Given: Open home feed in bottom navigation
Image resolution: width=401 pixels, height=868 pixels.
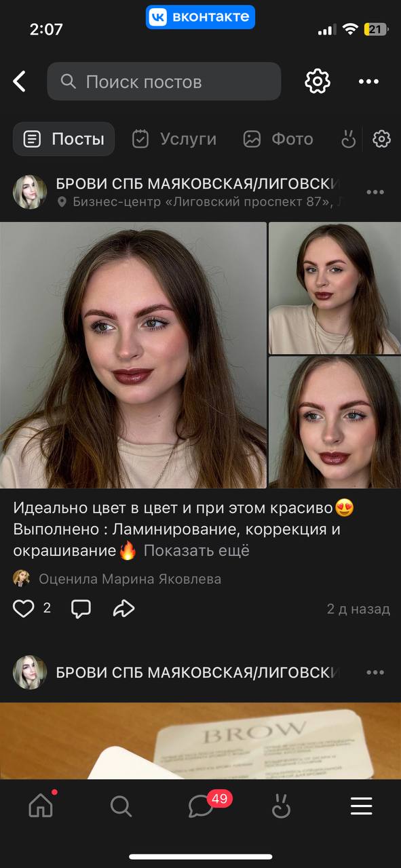Looking at the screenshot, I should click(41, 806).
